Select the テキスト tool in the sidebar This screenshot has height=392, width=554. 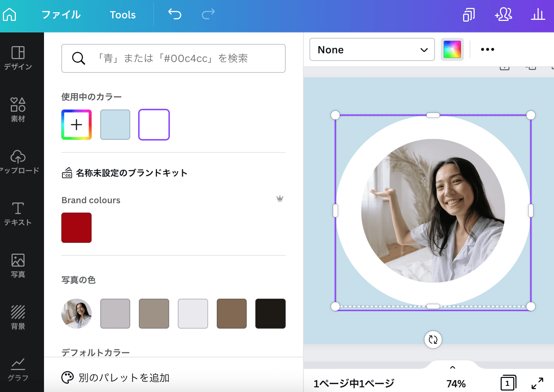point(18,213)
